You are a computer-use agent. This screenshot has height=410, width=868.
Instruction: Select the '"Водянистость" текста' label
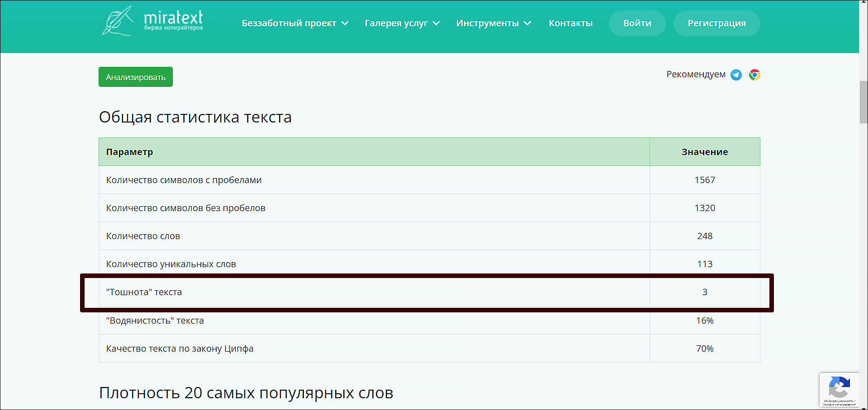(155, 320)
